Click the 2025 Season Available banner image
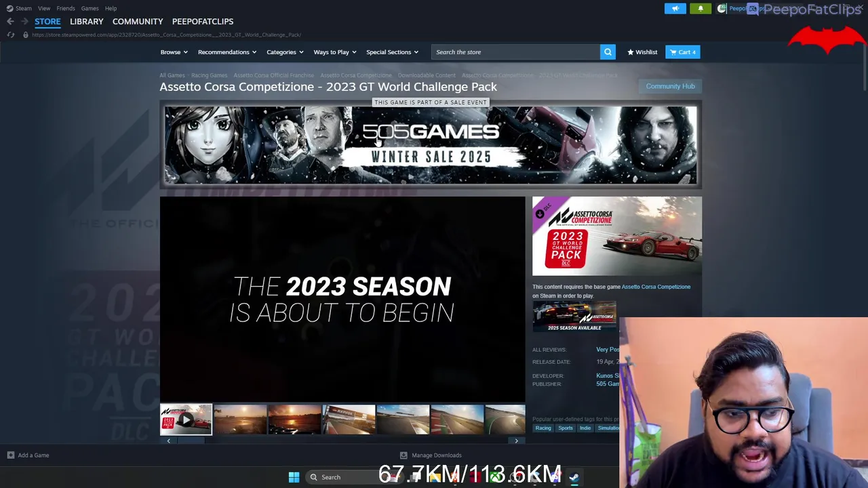868x488 pixels. 574,317
